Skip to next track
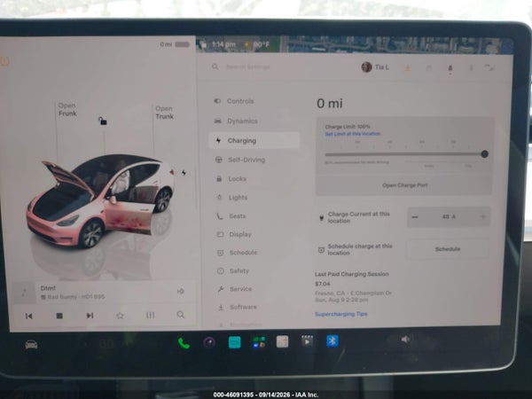Screen dimensions: 532x399 pyautogui.click(x=90, y=316)
